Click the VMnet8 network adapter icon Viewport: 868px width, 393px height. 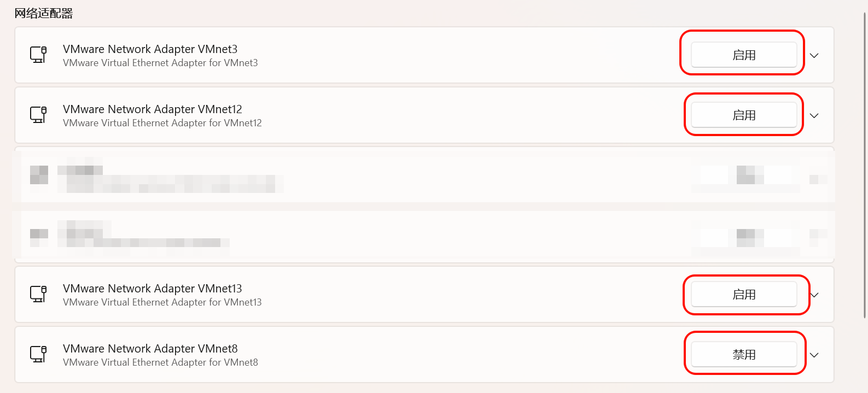(x=38, y=354)
